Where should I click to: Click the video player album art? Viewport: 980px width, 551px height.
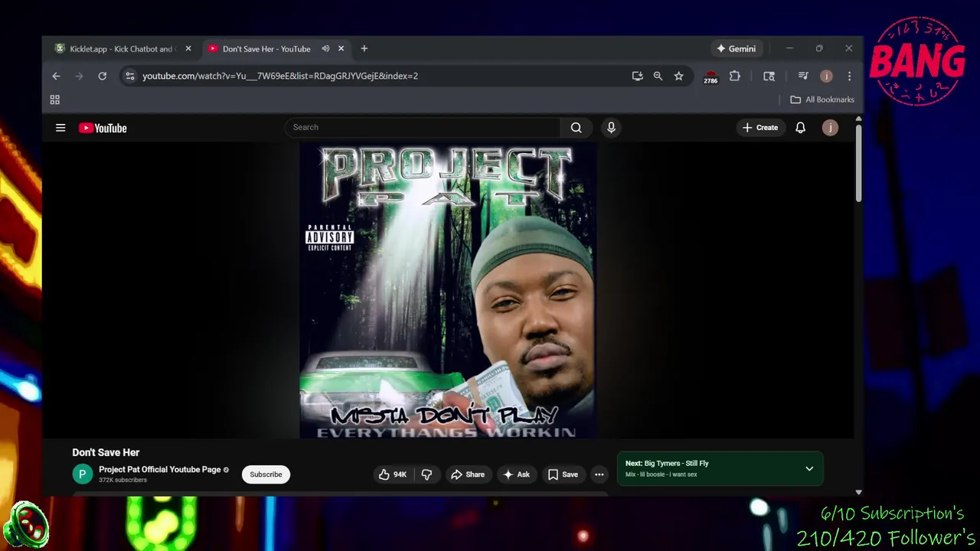click(x=448, y=291)
